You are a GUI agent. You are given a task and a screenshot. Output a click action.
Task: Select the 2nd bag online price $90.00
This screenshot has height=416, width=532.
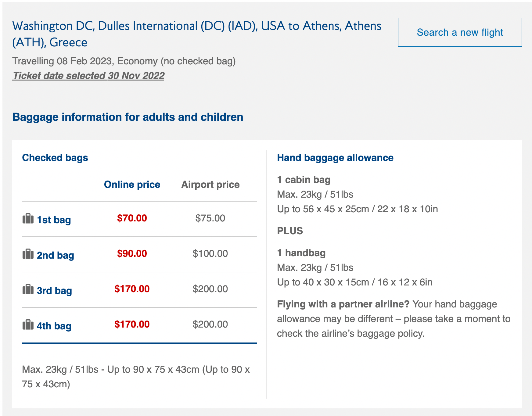[x=132, y=254]
